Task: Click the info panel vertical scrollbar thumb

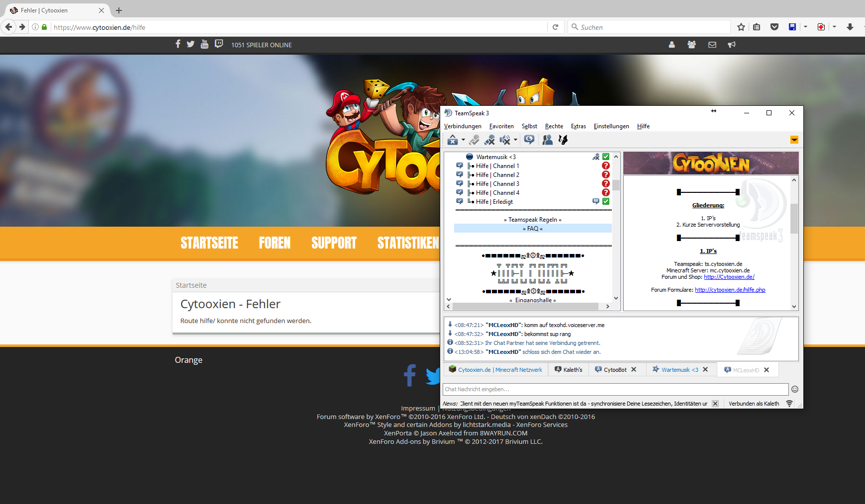Action: pyautogui.click(x=794, y=218)
